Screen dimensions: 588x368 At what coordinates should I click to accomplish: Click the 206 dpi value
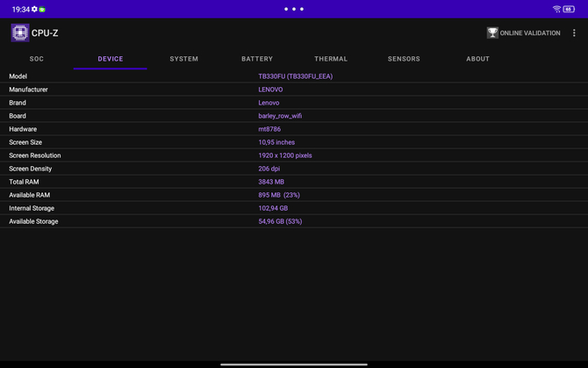tap(269, 169)
